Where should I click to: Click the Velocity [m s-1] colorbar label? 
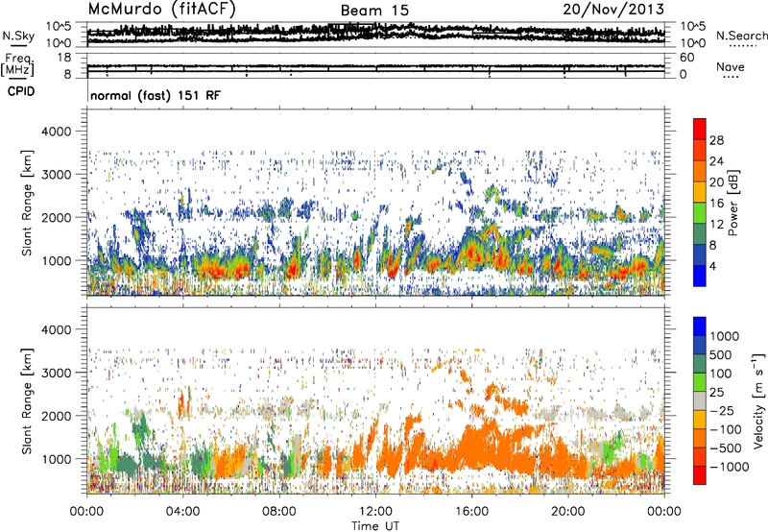pos(758,400)
